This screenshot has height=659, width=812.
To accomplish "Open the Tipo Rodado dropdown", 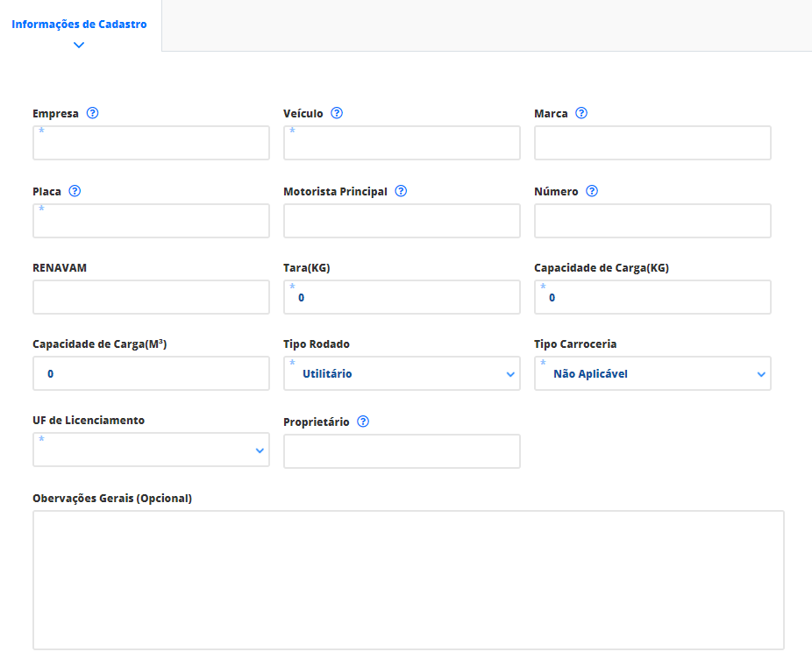I will pyautogui.click(x=402, y=373).
